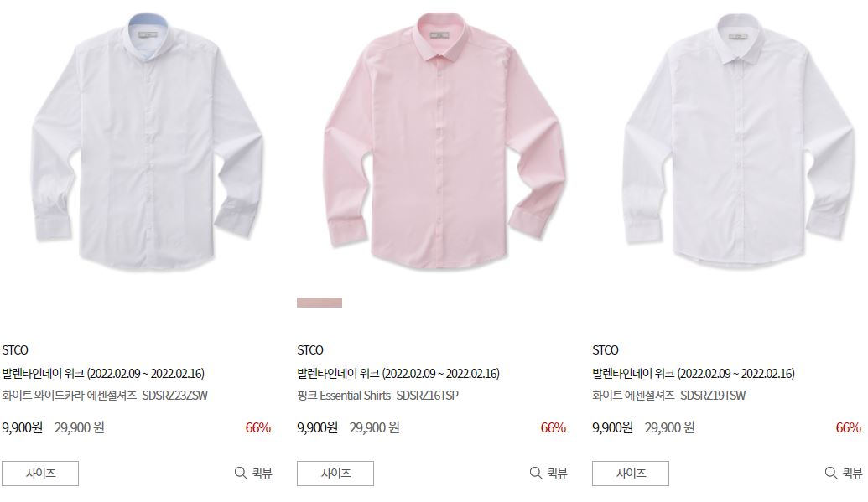This screenshot has width=868, height=502.
Task: Open product link 핑크 Essential Shirts_SDSRZ16TSP
Action: 377,396
